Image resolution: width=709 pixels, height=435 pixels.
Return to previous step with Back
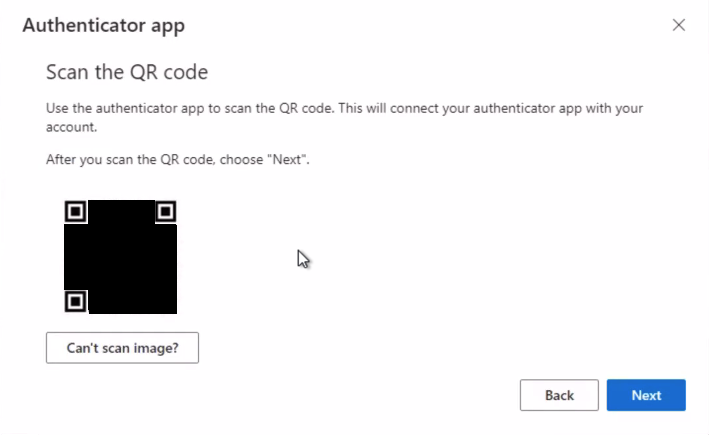pos(559,395)
